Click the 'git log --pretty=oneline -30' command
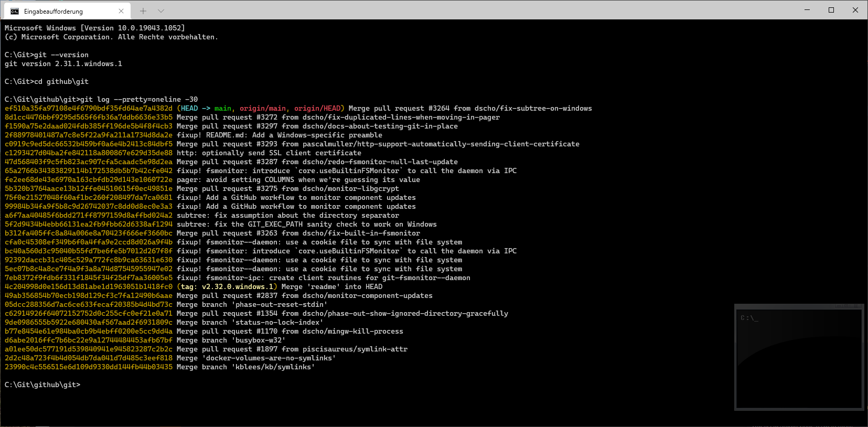Screen dimensions: 868x427 [139, 100]
